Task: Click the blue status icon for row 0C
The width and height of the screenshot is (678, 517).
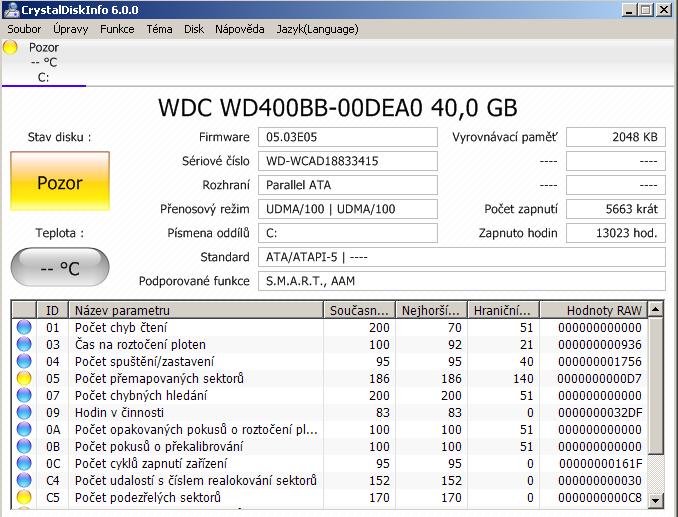Action: [24, 463]
